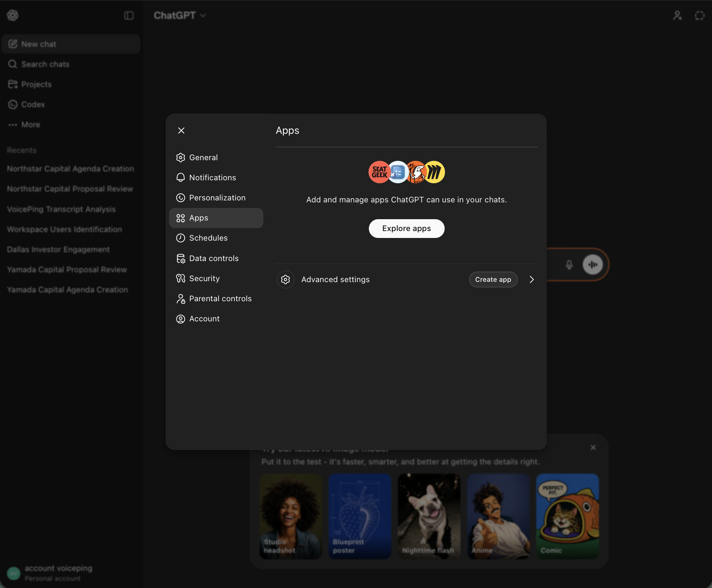Expand Advanced settings with the chevron
712x588 pixels.
point(531,279)
